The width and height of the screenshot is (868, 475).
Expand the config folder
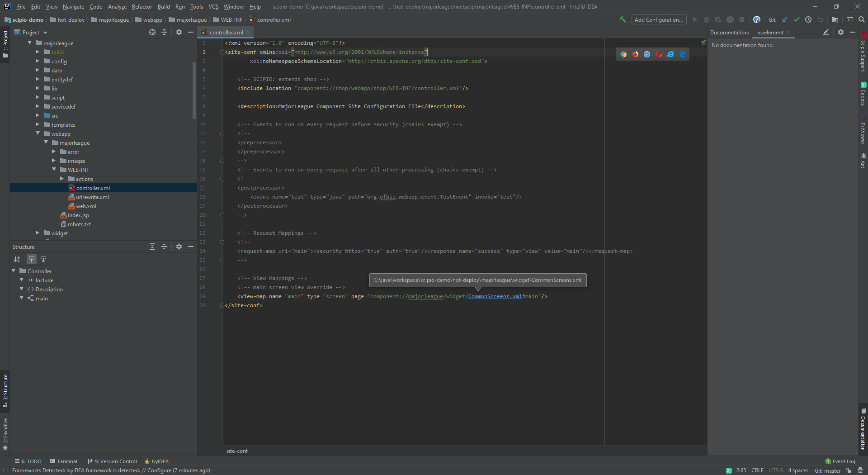[38, 61]
